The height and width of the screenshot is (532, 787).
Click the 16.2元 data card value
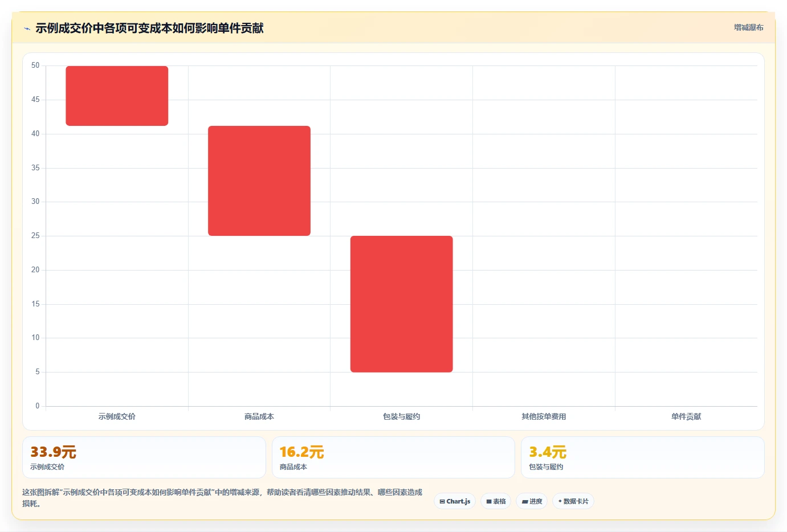tap(301, 452)
